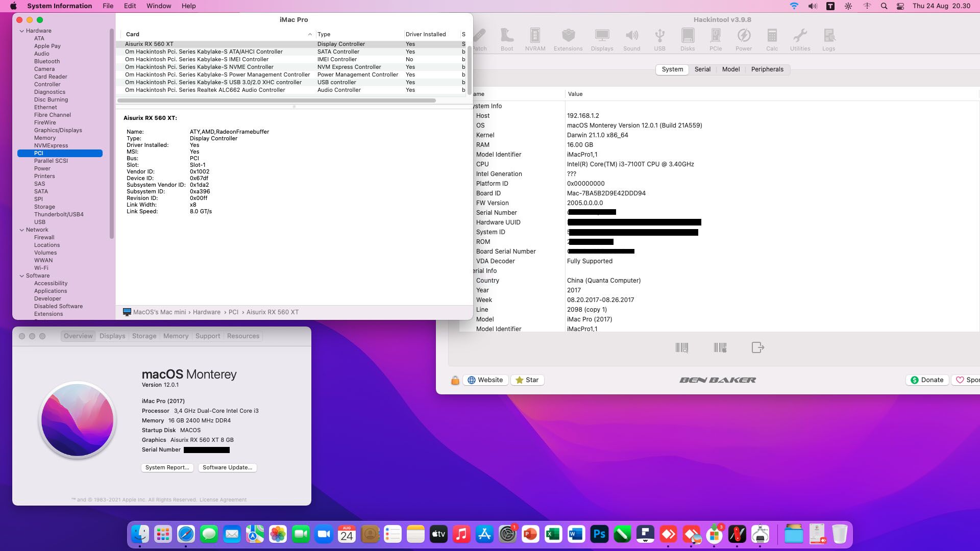Open the Trash in the dock
The height and width of the screenshot is (551, 980).
click(x=840, y=534)
